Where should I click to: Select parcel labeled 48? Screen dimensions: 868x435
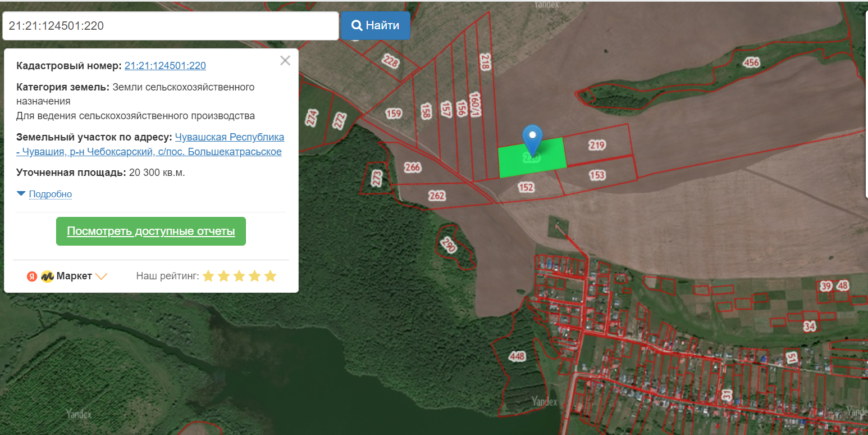pos(843,286)
